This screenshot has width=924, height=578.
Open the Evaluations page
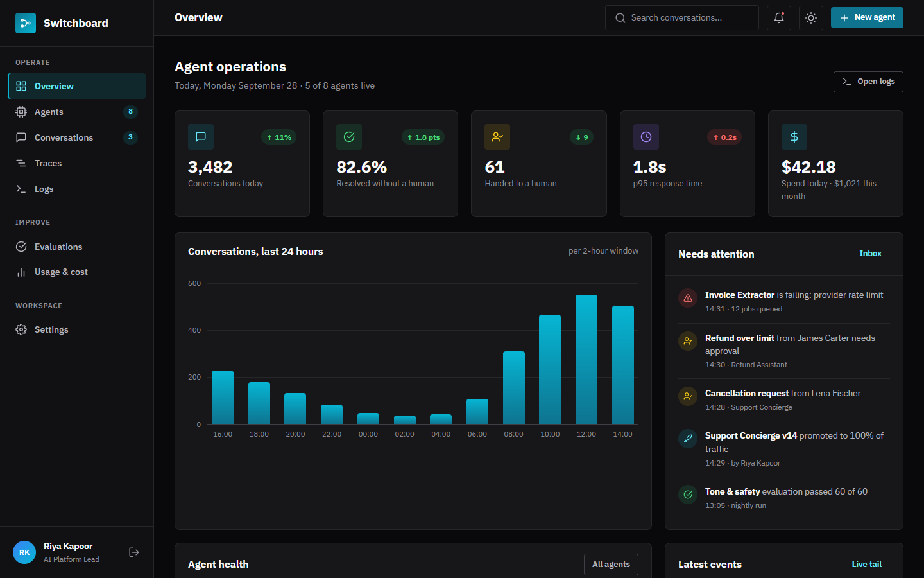click(77, 247)
